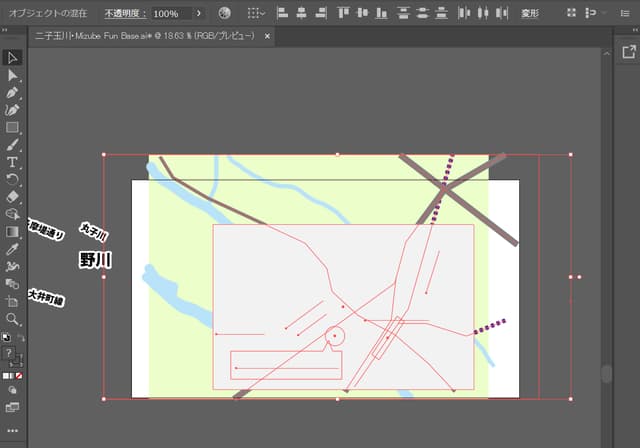Select the Zoom tool magnifier
Screen dimensions: 640x448
click(x=12, y=319)
